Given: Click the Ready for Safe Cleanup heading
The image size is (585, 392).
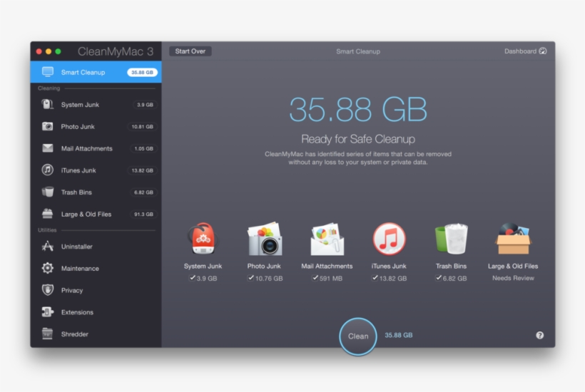Looking at the screenshot, I should [358, 139].
